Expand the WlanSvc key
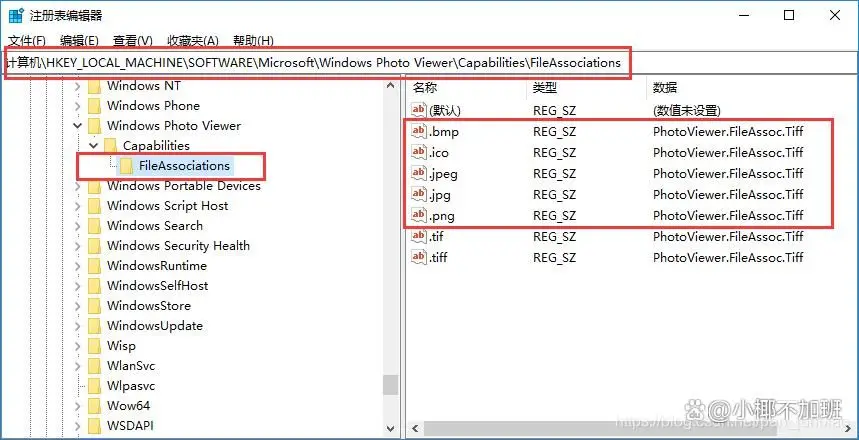The image size is (859, 440). coord(77,366)
